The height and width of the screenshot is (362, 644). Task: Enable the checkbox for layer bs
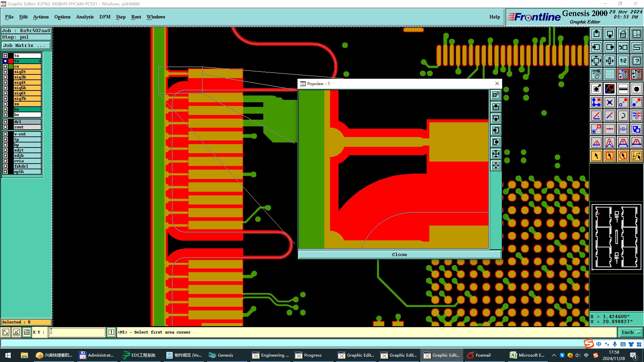click(x=5, y=109)
